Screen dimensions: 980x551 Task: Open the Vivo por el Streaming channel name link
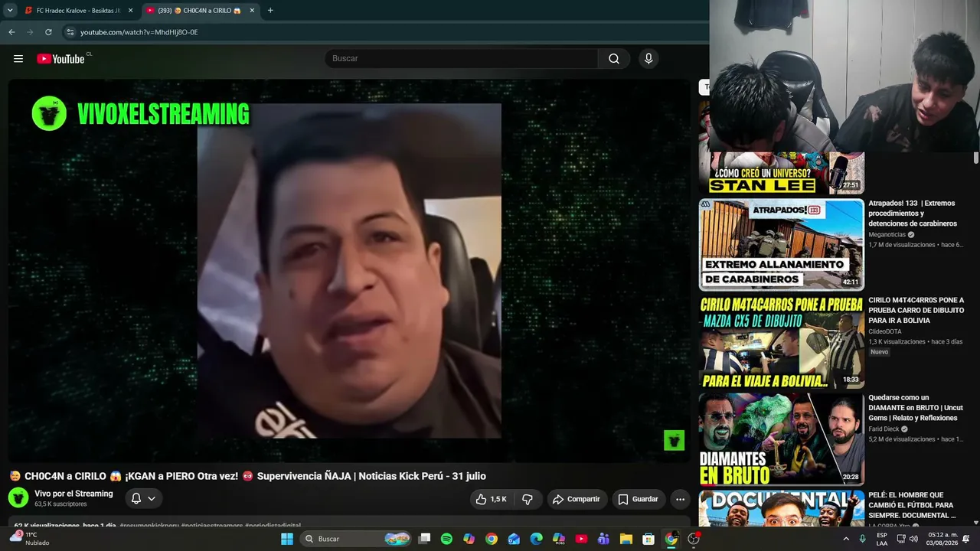73,494
